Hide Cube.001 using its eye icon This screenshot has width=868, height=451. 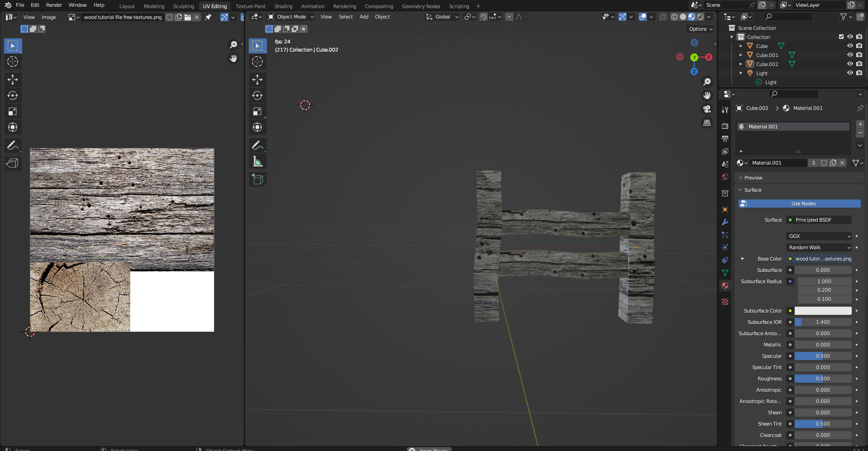tap(850, 55)
